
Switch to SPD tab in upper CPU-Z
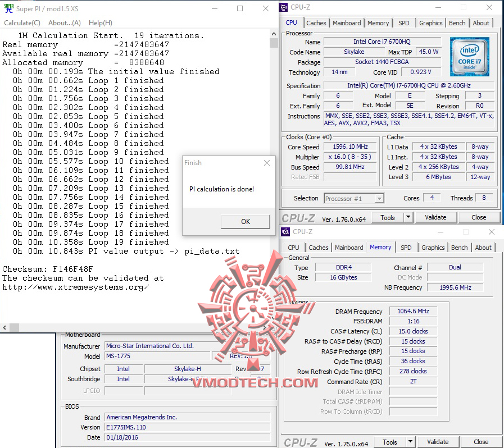[404, 23]
